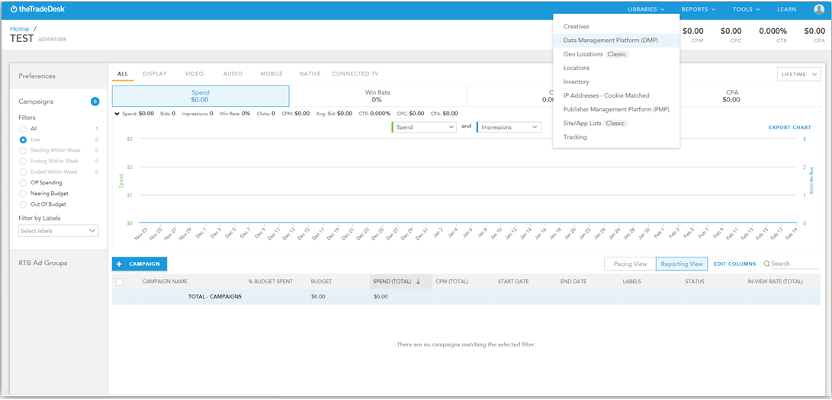
Task: Select the Spend metric tile
Action: coord(201,96)
